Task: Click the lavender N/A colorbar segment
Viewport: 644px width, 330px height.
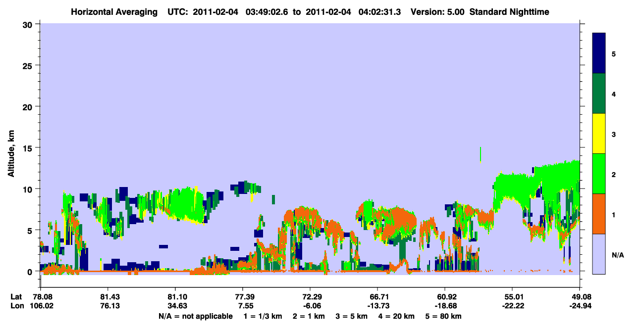Action: click(599, 253)
